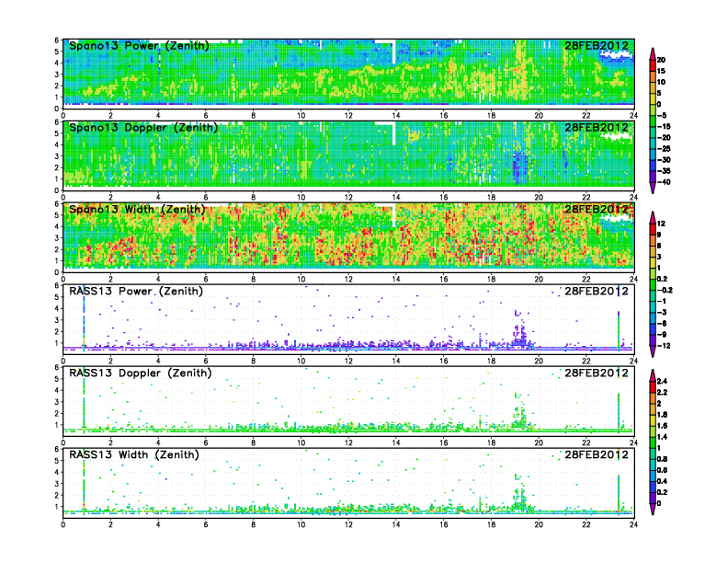728x563 pixels.
Task: Click the 0.8 label on the bottom colorbar
Action: 663,459
